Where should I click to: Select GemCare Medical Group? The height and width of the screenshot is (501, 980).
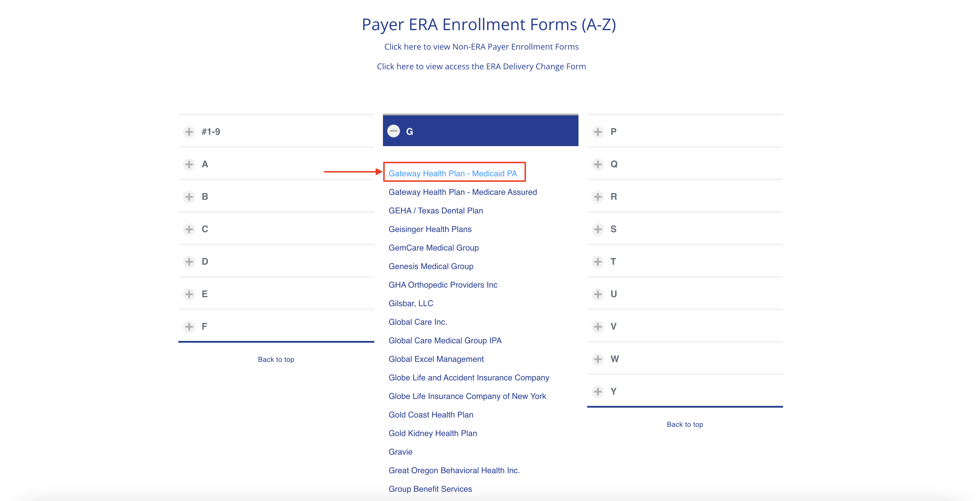coord(433,248)
